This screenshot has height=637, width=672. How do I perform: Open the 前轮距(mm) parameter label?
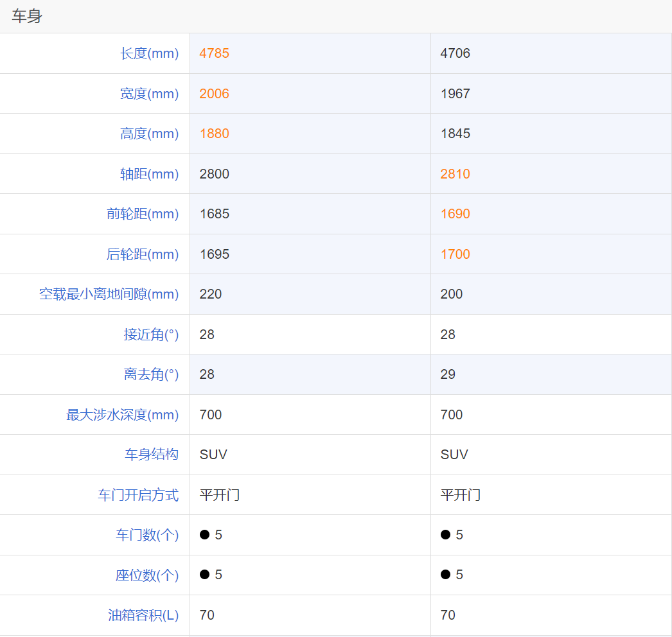tap(143, 214)
